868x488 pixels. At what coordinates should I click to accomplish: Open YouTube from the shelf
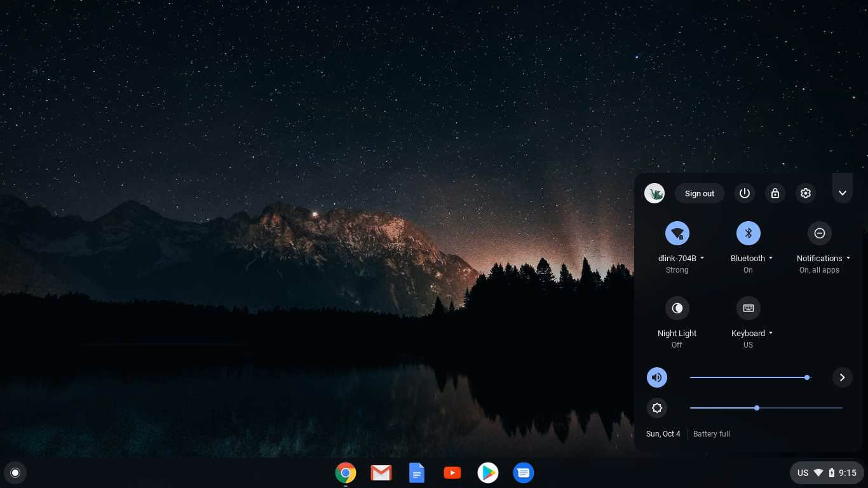pos(452,473)
